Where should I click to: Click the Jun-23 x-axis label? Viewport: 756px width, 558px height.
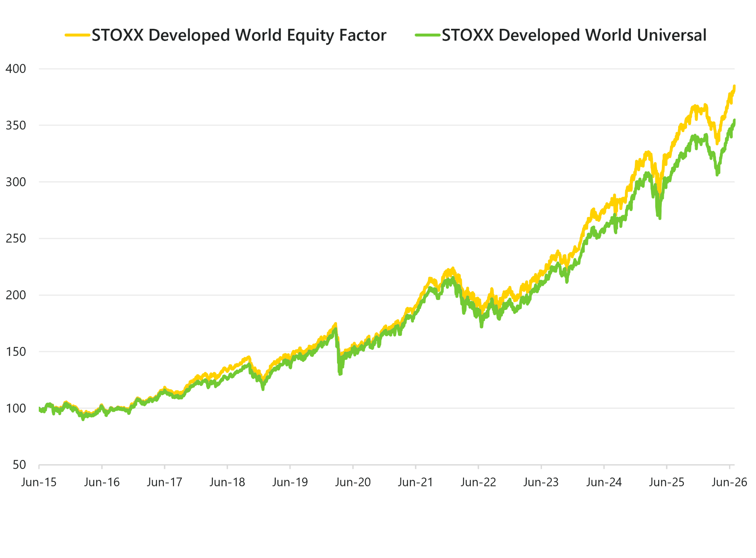pyautogui.click(x=541, y=482)
